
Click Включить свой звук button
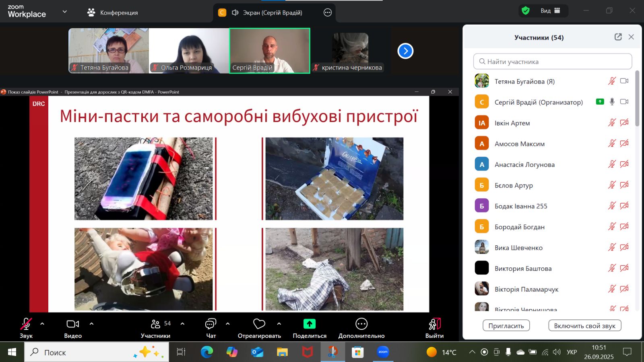coord(584,326)
